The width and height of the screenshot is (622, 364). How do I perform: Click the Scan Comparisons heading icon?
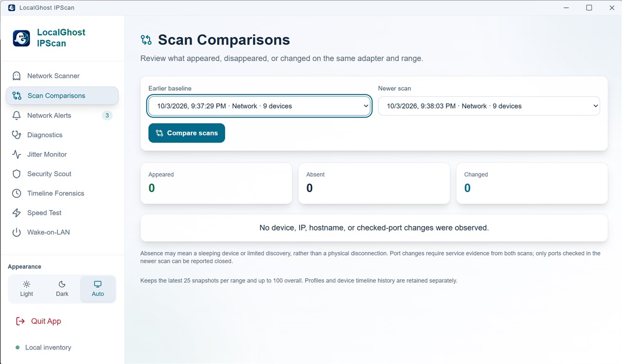(x=146, y=40)
